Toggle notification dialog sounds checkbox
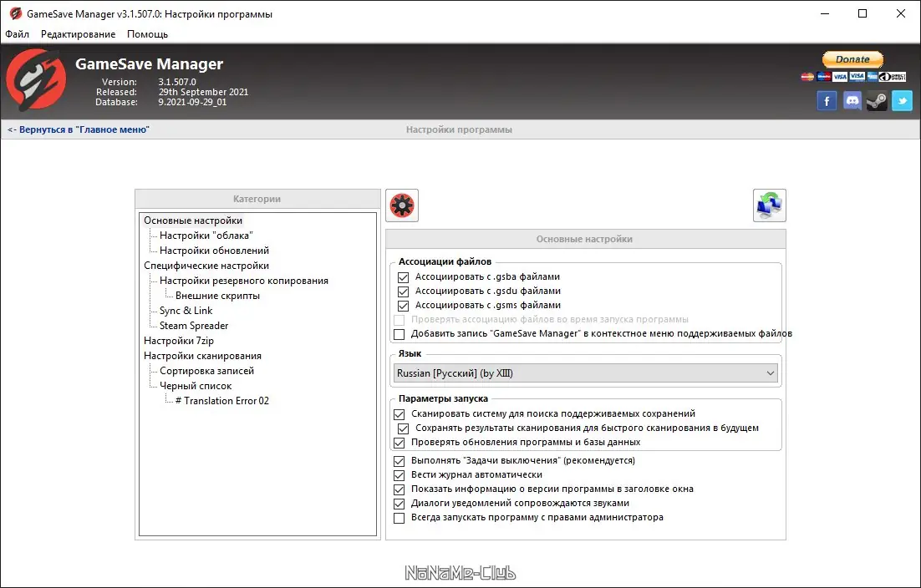 [x=399, y=504]
